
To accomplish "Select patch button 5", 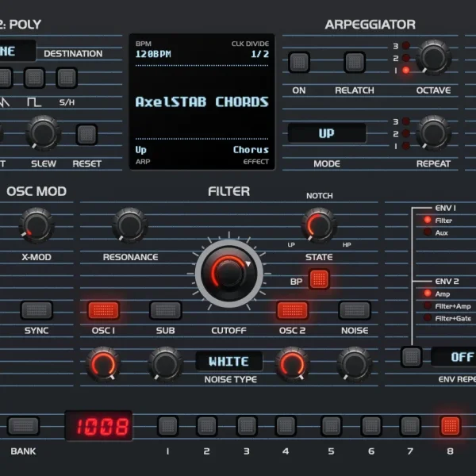I will pos(331,426).
